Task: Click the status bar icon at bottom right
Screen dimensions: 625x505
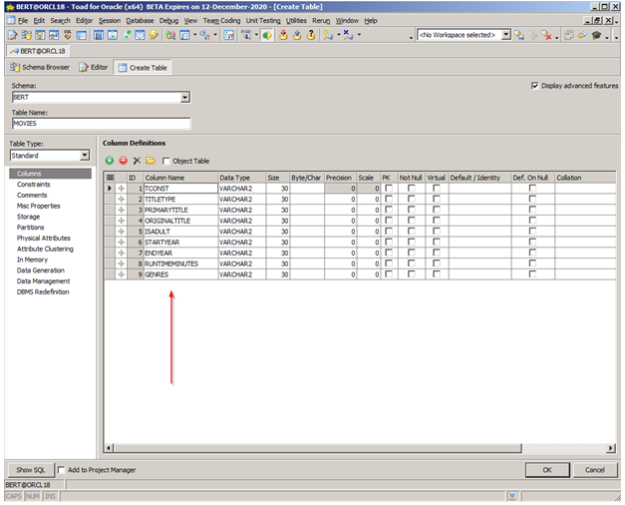Action: (512, 496)
